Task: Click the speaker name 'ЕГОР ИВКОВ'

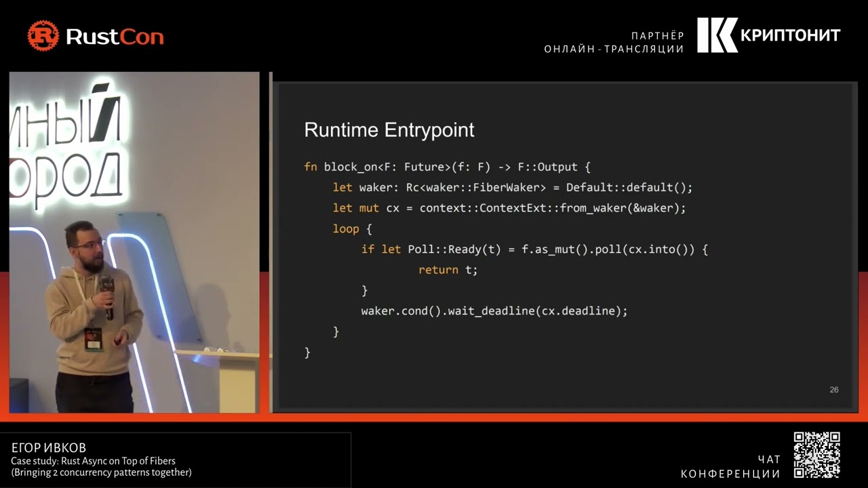Action: point(49,448)
